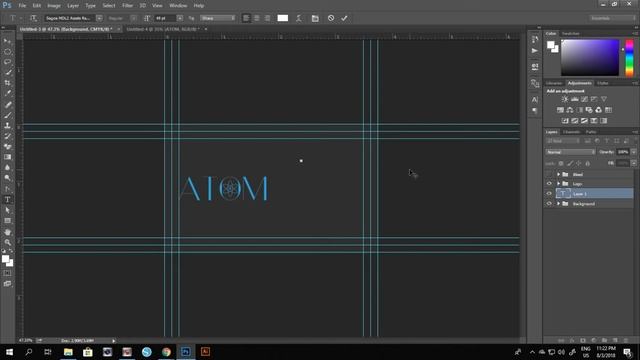This screenshot has height=360, width=640.
Task: Click the foreground color swatch in toolbox
Action: [5, 259]
